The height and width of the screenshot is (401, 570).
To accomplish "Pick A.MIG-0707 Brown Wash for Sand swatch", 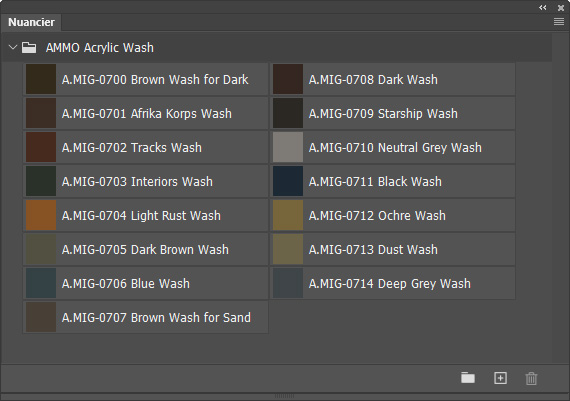I will (41, 317).
